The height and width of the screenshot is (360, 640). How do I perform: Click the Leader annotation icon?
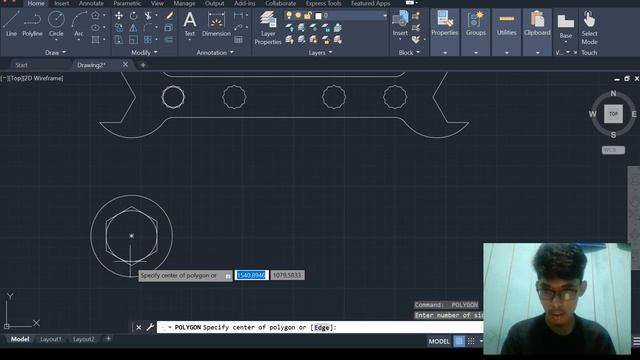[238, 28]
